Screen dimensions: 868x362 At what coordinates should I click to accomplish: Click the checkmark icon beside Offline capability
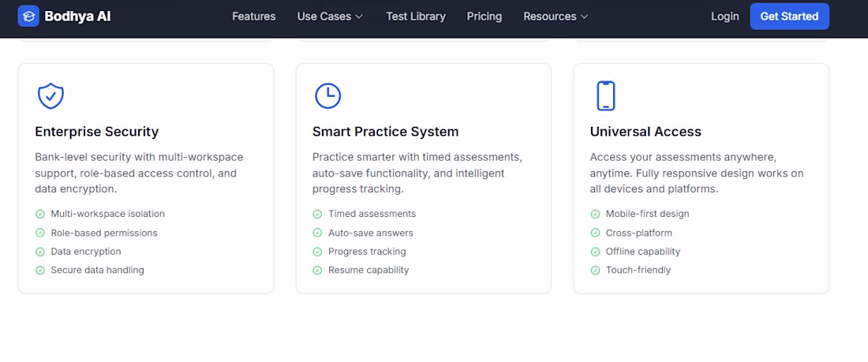595,252
